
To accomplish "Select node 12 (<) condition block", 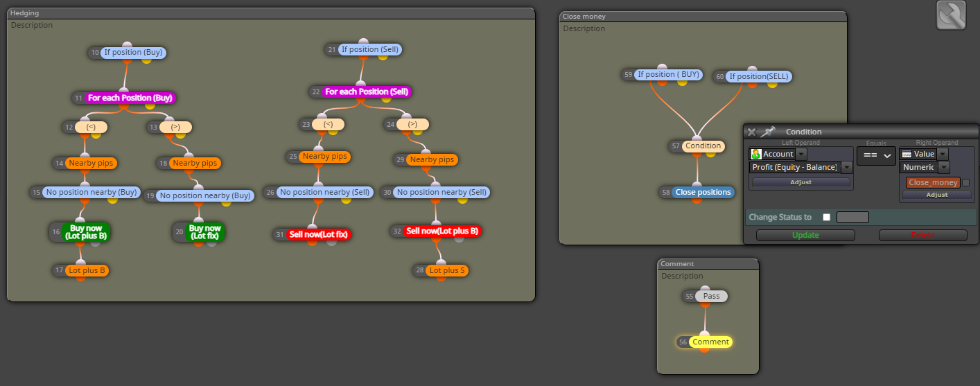I will tap(91, 127).
